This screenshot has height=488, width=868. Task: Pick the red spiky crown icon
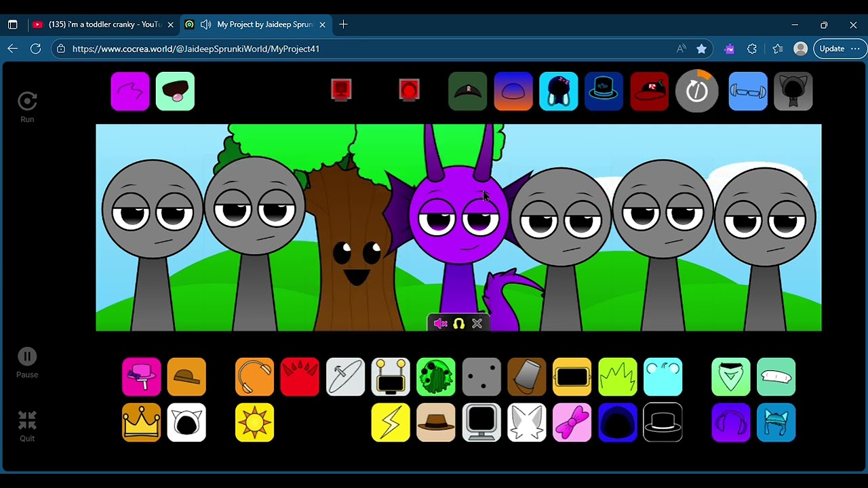click(x=300, y=377)
